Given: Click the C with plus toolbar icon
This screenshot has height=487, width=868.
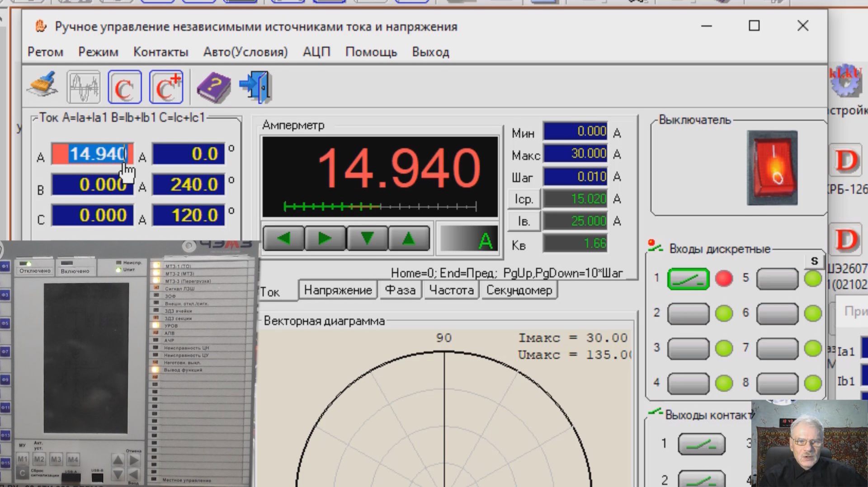Looking at the screenshot, I should [x=166, y=87].
